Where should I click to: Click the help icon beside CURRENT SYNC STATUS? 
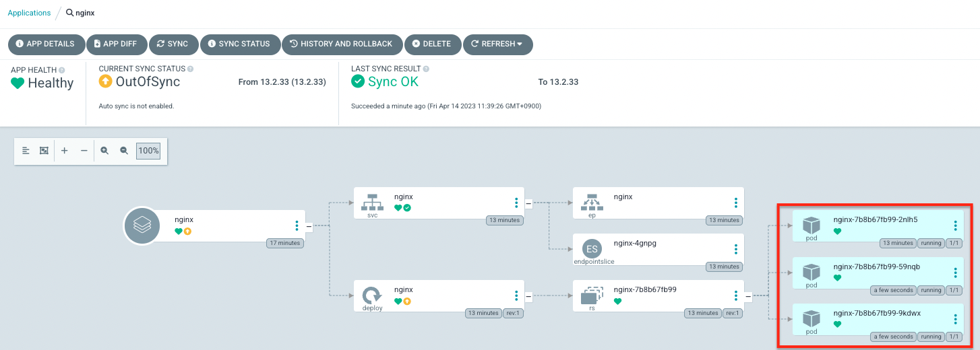(x=190, y=69)
